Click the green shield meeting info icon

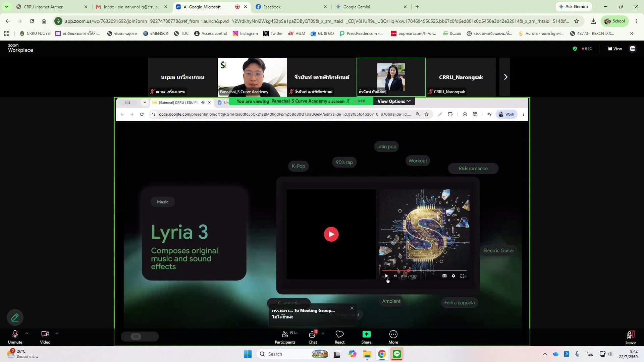(x=575, y=49)
